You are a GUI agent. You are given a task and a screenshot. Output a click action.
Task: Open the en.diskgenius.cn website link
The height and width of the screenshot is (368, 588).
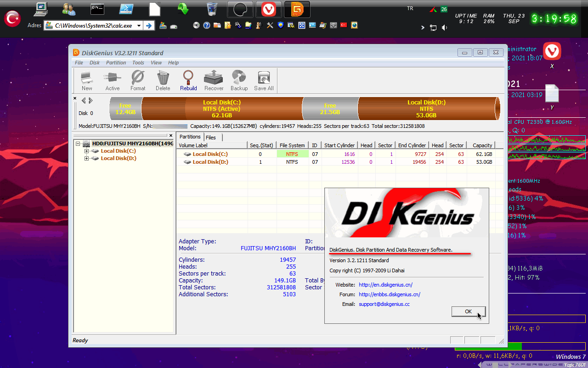[x=385, y=285]
